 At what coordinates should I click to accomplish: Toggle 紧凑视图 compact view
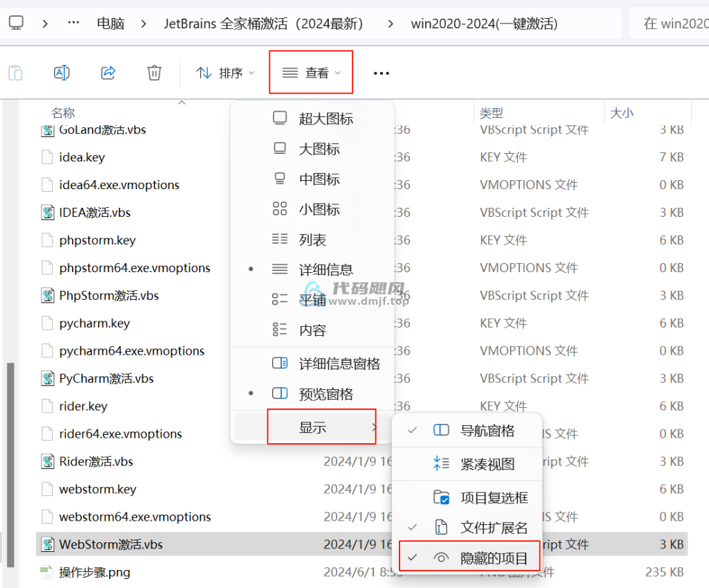pos(467,464)
